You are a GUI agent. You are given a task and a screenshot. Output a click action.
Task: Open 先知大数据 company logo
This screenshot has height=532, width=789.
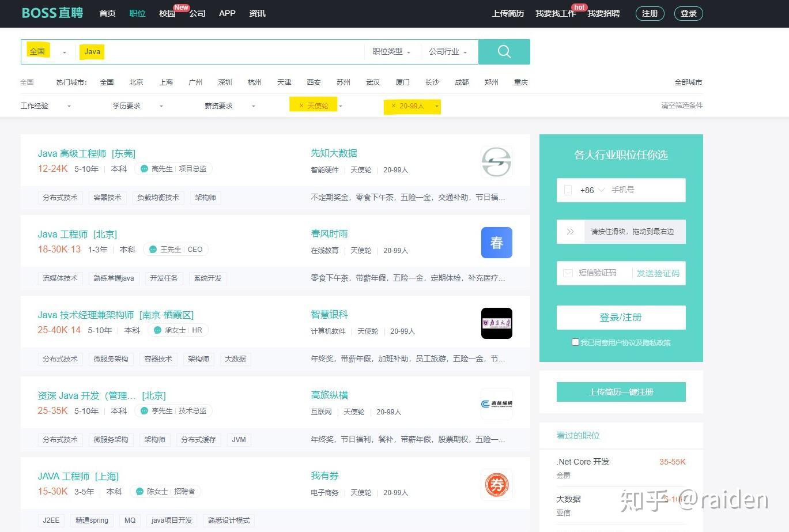pyautogui.click(x=496, y=162)
